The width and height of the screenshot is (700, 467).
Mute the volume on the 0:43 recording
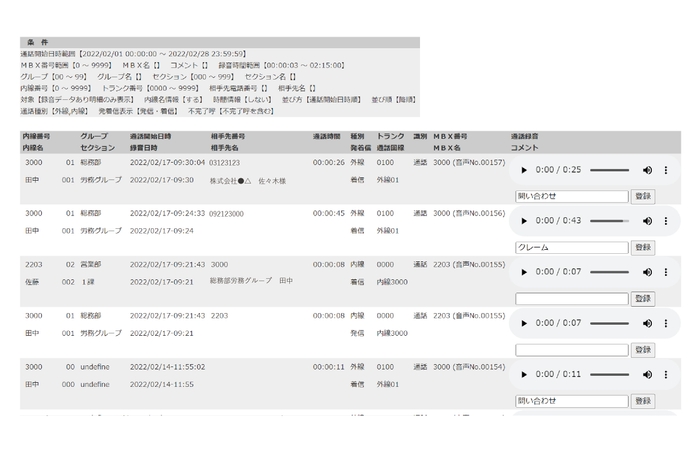coord(647,221)
